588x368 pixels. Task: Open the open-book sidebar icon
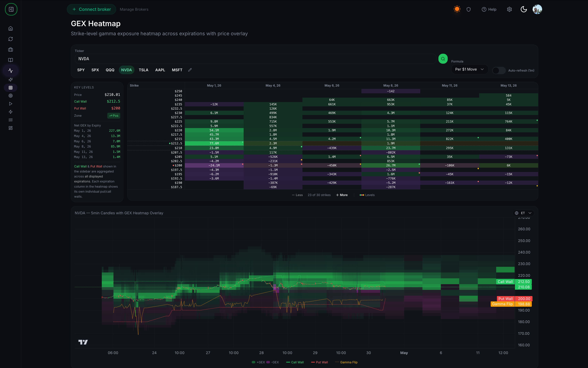coord(10,60)
